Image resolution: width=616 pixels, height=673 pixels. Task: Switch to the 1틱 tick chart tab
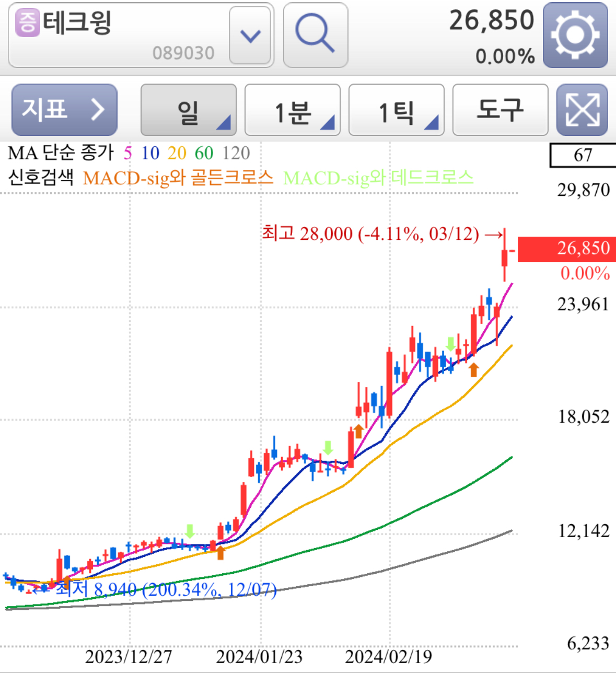click(396, 110)
